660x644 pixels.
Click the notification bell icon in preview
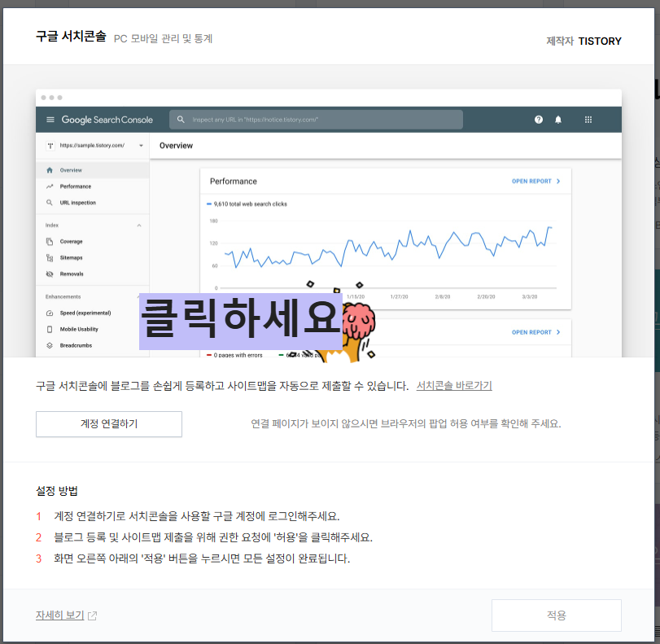[x=558, y=120]
